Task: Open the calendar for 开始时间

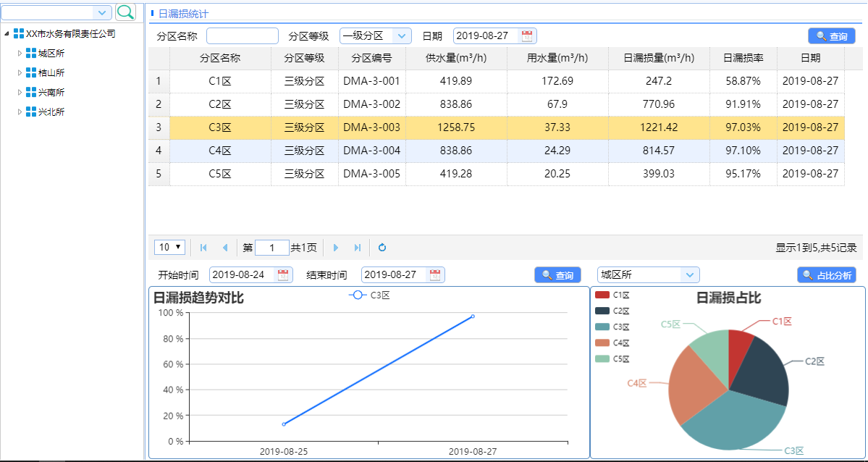Action: 283,274
